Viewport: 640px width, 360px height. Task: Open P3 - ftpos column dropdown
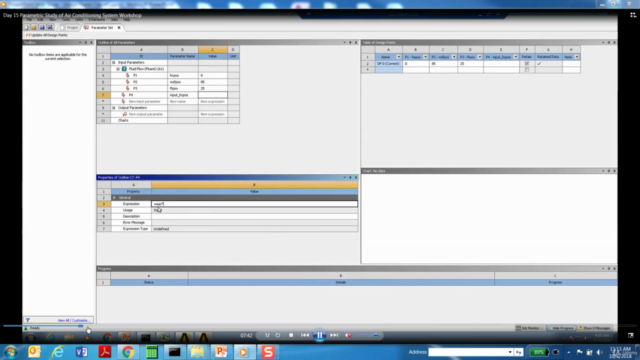coord(480,57)
